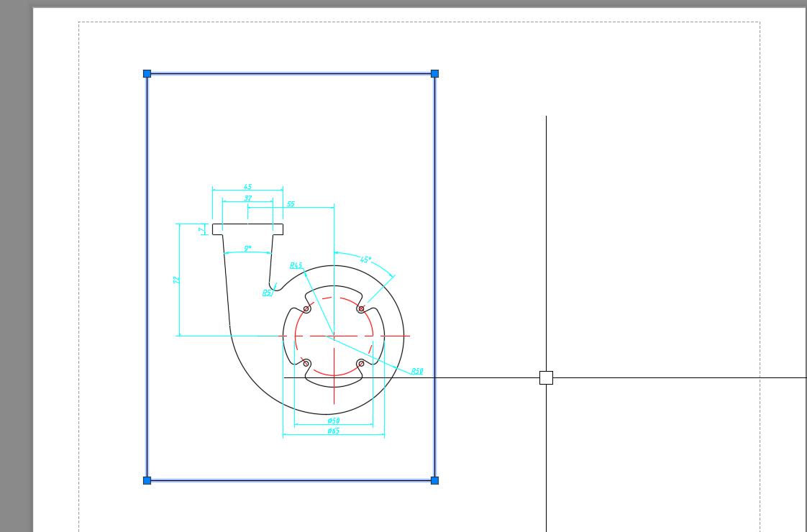Click the top-right blue viewport grip

point(434,73)
